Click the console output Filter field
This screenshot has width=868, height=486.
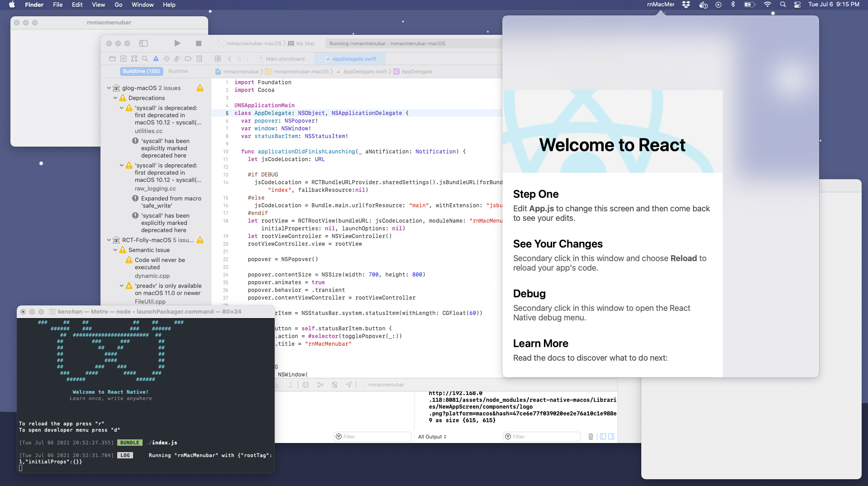point(542,437)
